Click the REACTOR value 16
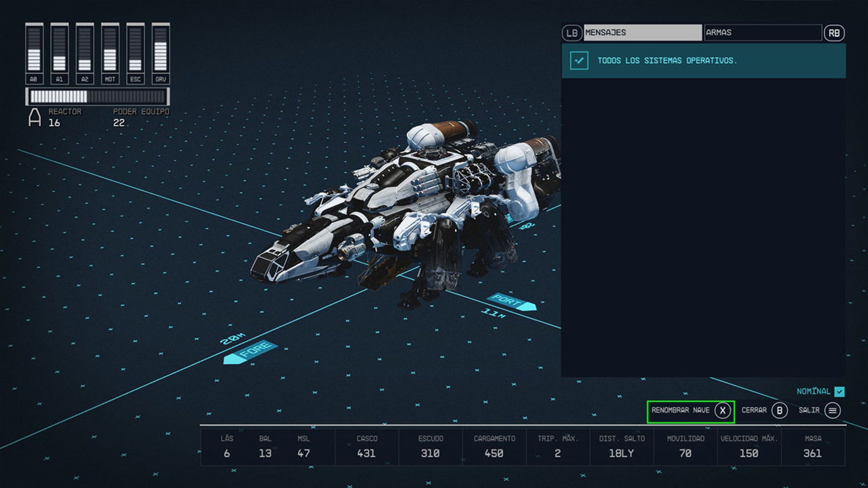This screenshot has width=868, height=488. (x=54, y=123)
